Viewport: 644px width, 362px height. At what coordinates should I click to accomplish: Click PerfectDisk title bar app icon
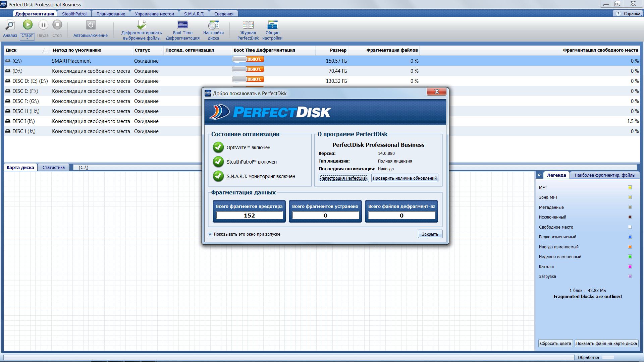pyautogui.click(x=4, y=4)
